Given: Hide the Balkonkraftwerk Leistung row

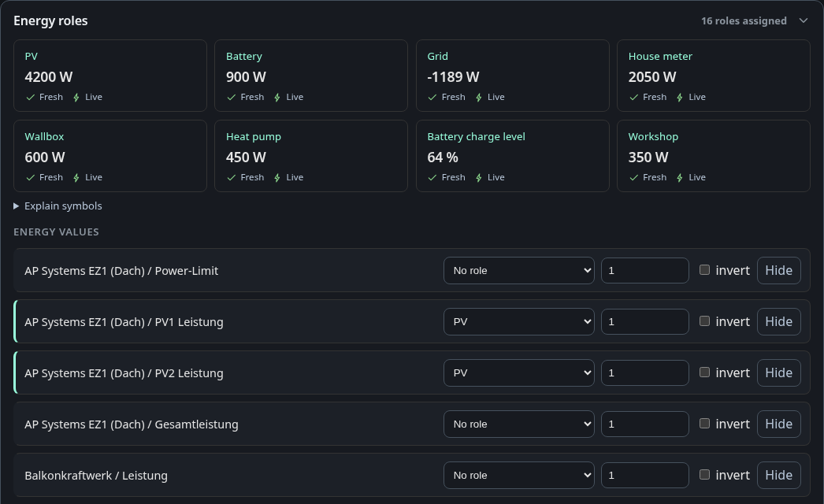Looking at the screenshot, I should (779, 475).
